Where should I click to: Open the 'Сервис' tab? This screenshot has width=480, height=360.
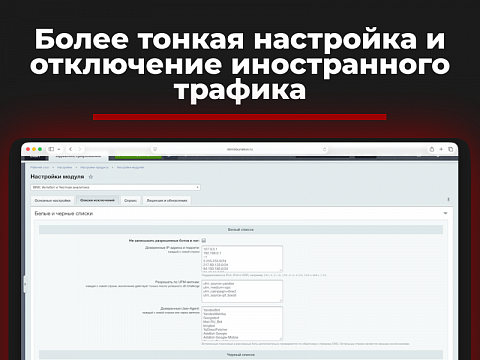click(x=130, y=200)
